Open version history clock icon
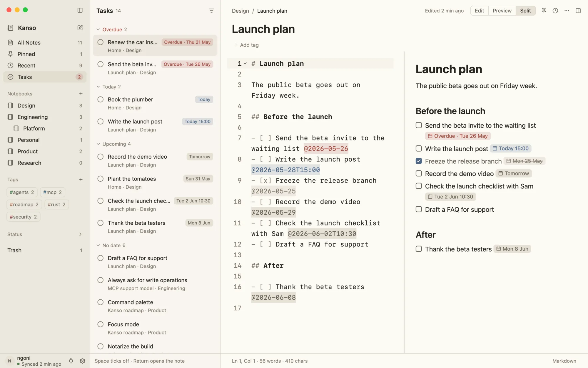 coord(555,11)
